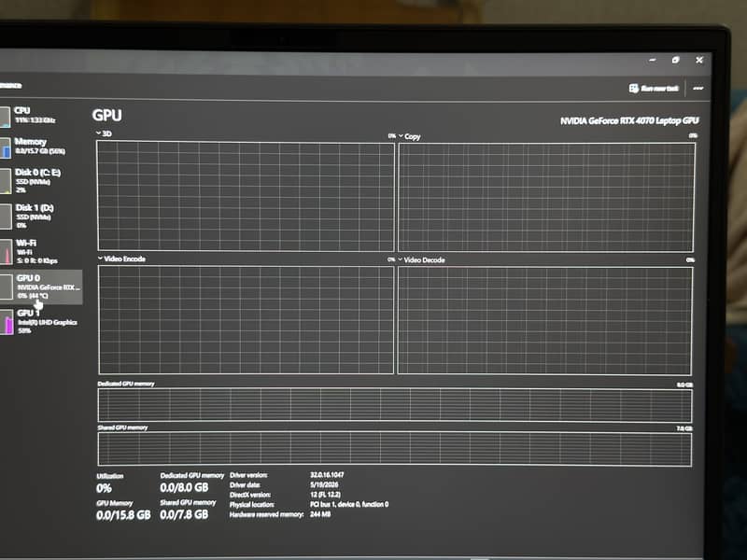Click the driver version 32.0.16.1047 value

[x=327, y=475]
